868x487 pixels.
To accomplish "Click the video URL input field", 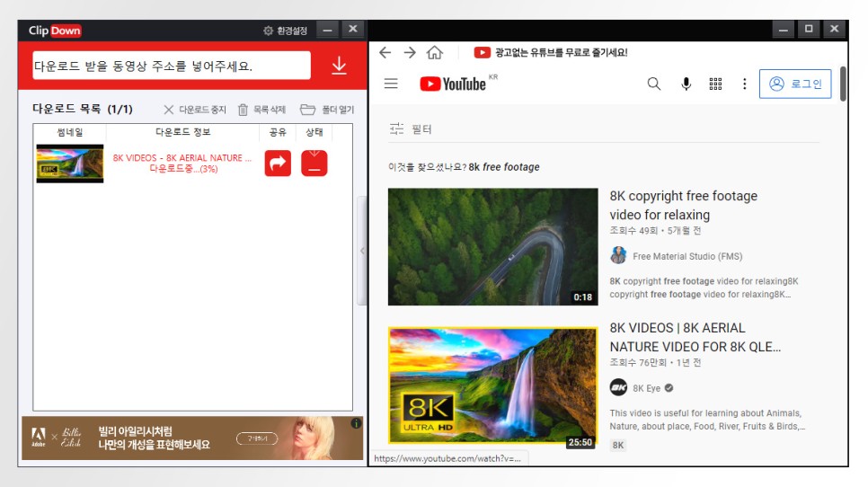I will pyautogui.click(x=172, y=66).
